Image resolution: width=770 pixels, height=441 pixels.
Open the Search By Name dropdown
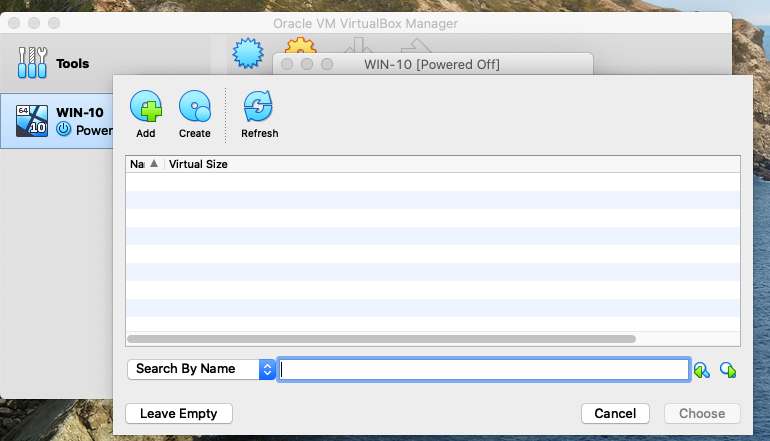[x=201, y=369]
